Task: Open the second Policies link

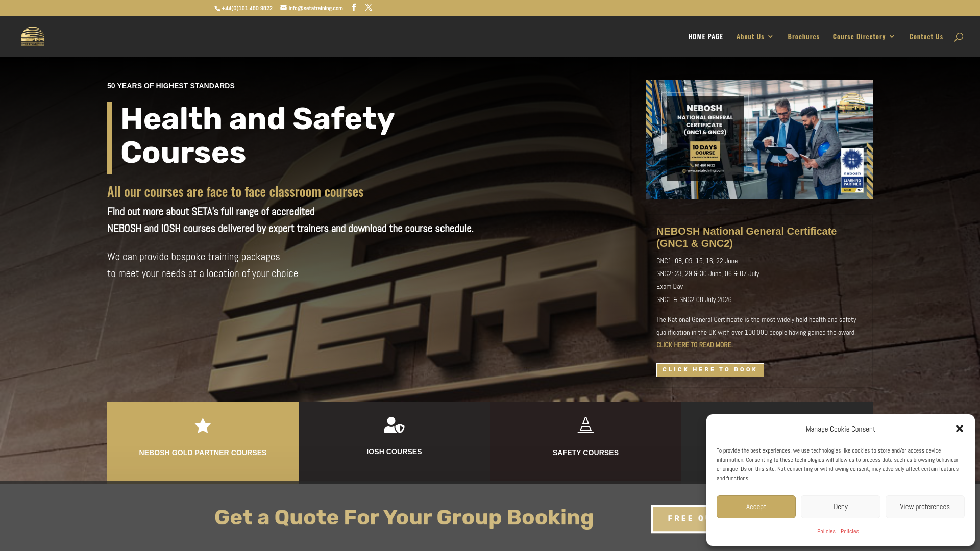Action: tap(850, 531)
